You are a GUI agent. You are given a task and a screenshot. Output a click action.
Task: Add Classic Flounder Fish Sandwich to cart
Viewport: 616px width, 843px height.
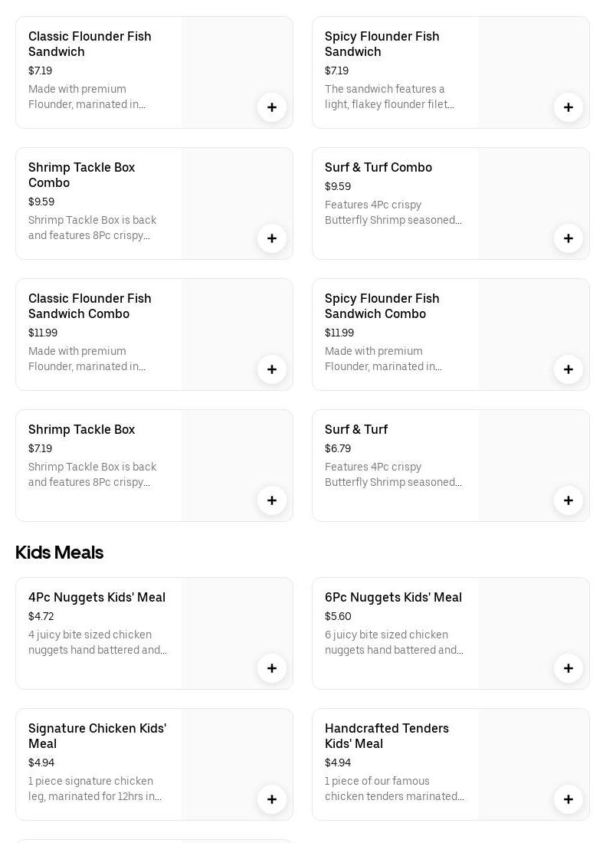[x=272, y=107]
